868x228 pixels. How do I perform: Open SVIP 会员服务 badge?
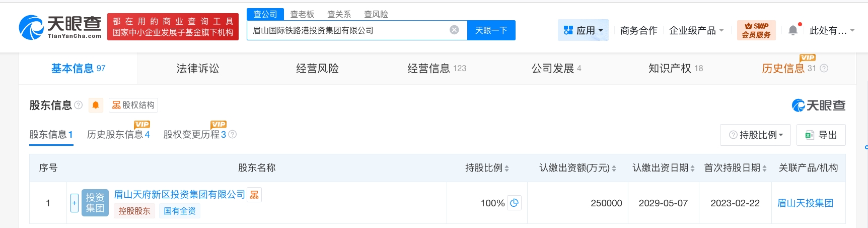tap(756, 30)
